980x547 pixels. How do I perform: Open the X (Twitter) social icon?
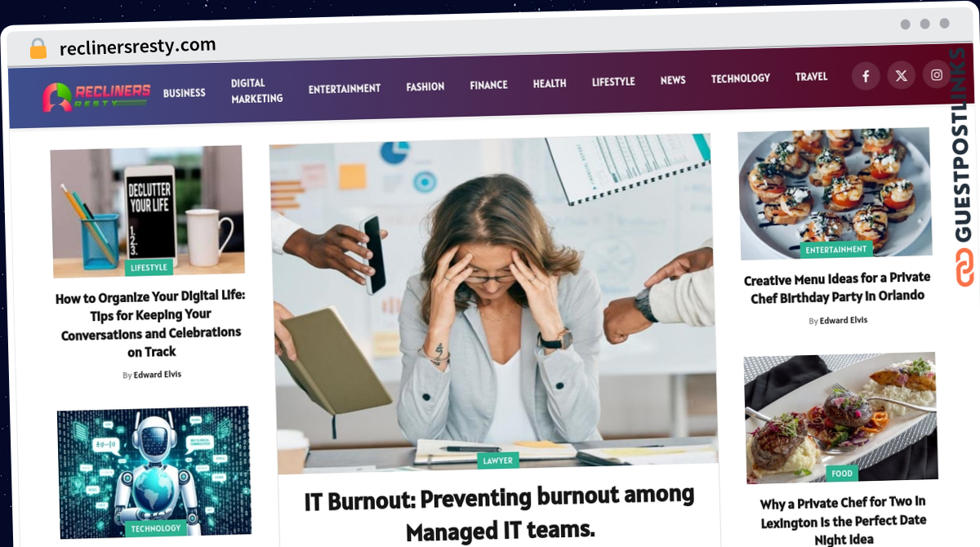coord(901,76)
